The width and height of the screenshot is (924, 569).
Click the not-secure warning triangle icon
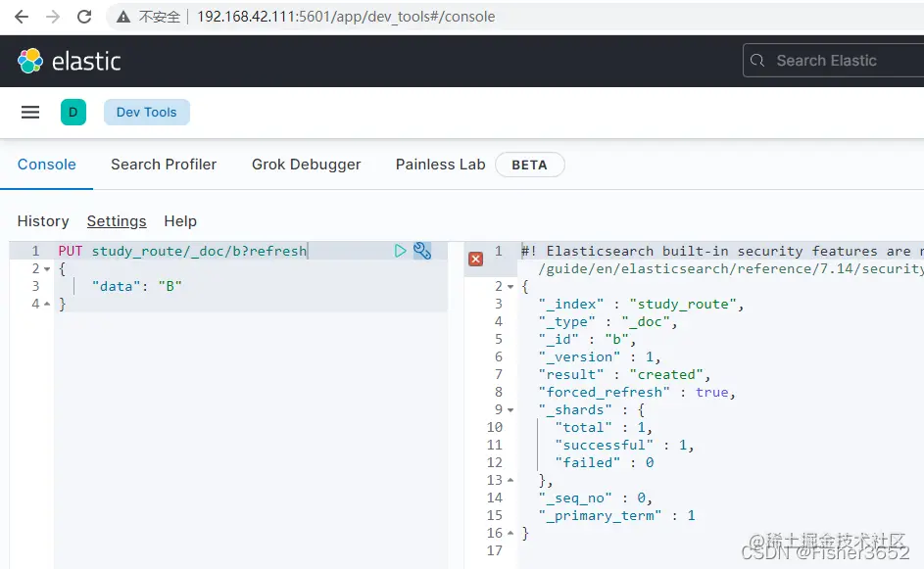click(123, 17)
